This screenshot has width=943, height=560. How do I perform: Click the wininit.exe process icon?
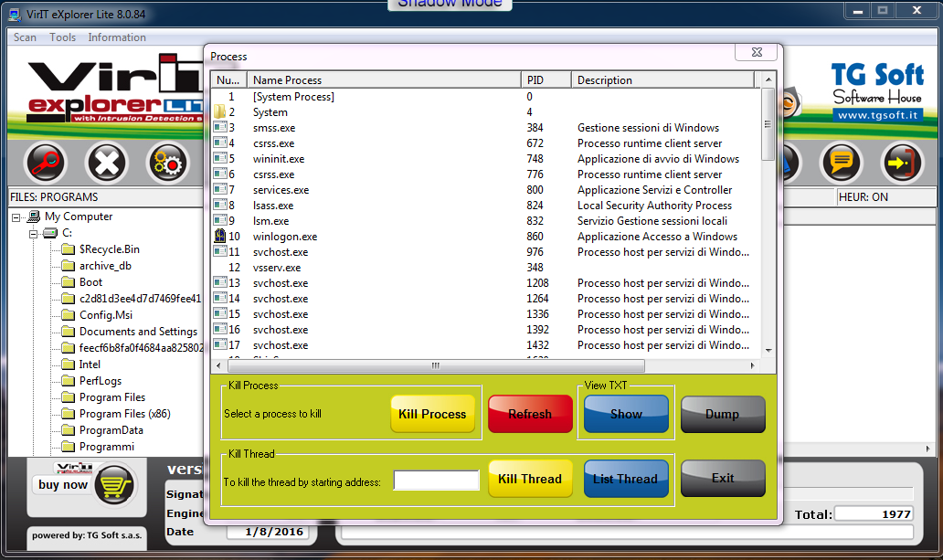point(220,158)
